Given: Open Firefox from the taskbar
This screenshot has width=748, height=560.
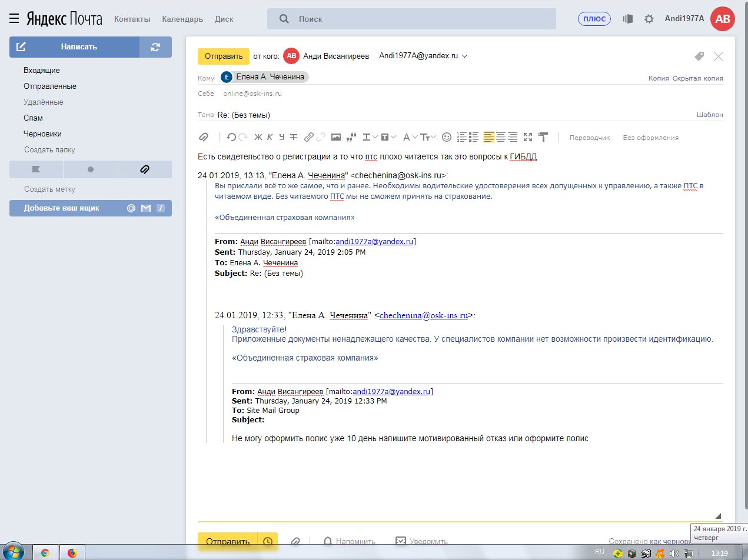Looking at the screenshot, I should [72, 553].
